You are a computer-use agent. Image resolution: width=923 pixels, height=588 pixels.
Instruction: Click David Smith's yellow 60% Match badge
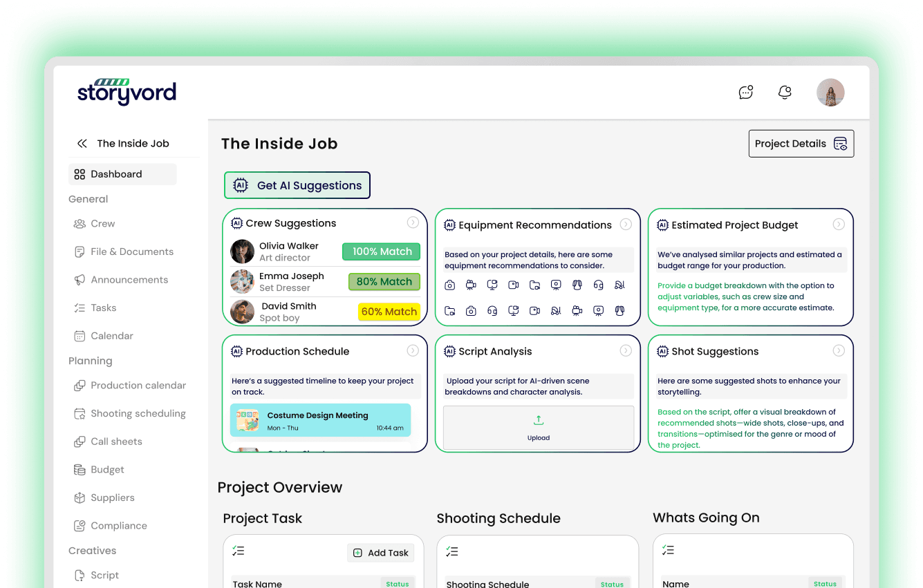coord(389,312)
